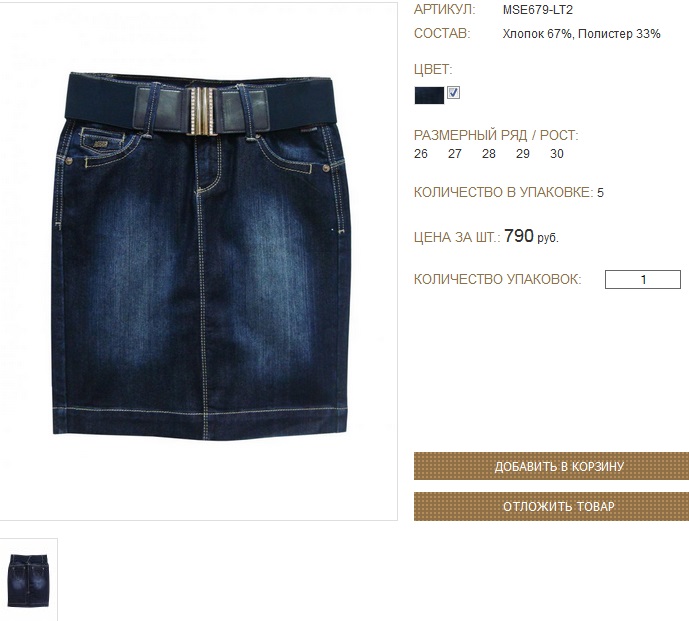Click the КОЛИЧЕСТВО УПАКОВОК label
The image size is (689, 621).
[x=497, y=279]
